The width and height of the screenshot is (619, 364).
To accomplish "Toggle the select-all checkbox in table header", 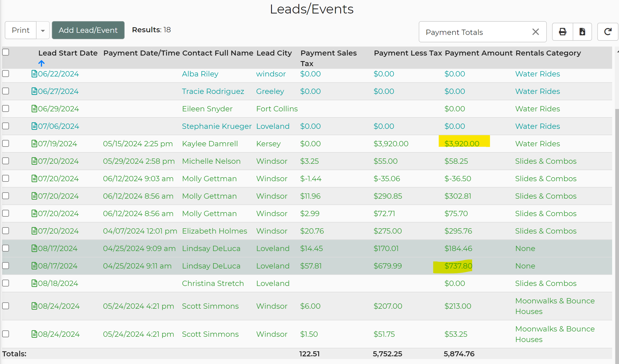I will 6,52.
